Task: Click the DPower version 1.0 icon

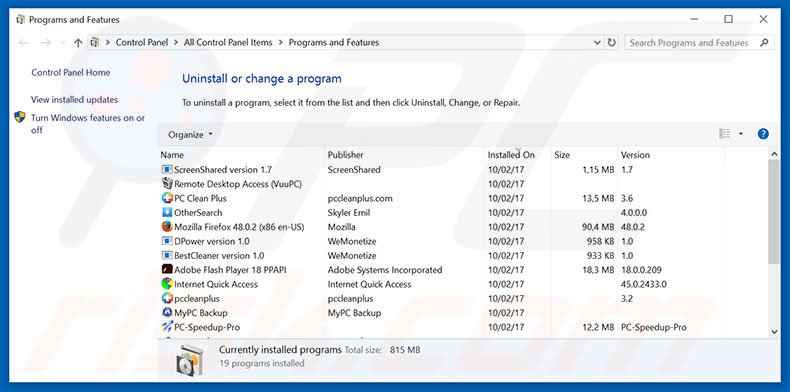Action: (x=167, y=241)
